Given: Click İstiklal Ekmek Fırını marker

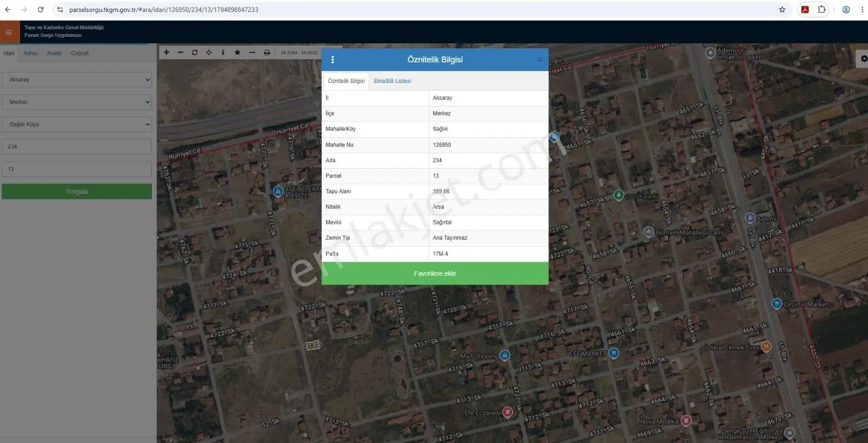Looking at the screenshot, I should point(766,346).
